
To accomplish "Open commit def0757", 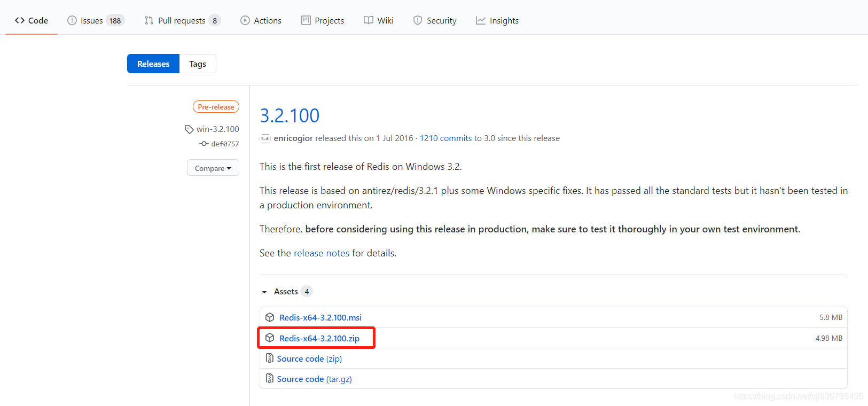I will [225, 144].
